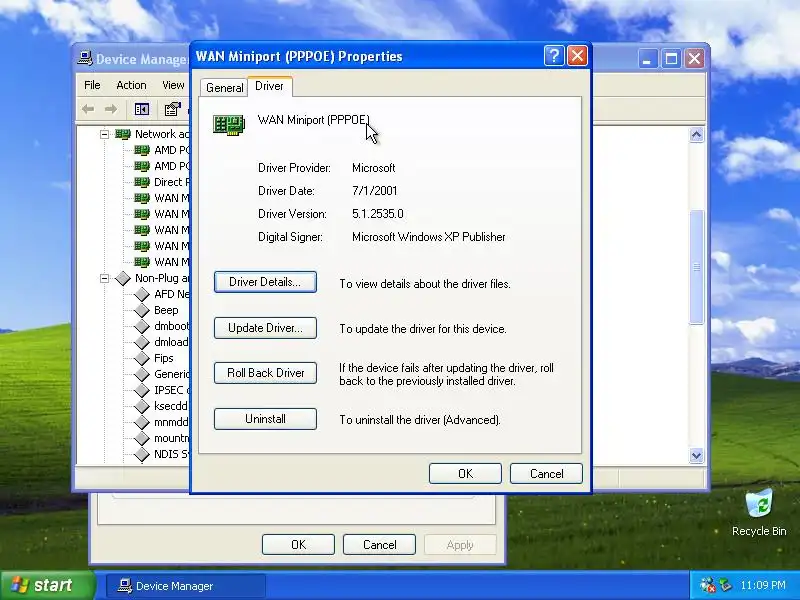Select the NDIS System driver icon
This screenshot has width=800, height=600.
click(x=142, y=454)
